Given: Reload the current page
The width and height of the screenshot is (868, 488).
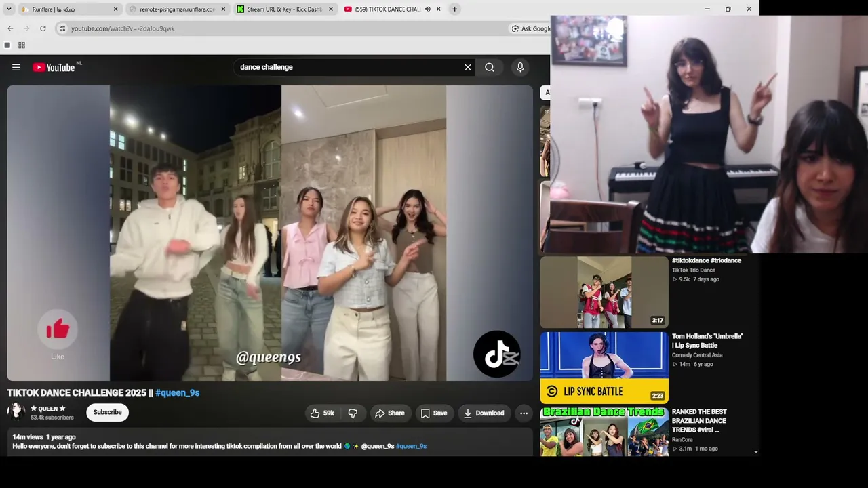Looking at the screenshot, I should pos(43,28).
